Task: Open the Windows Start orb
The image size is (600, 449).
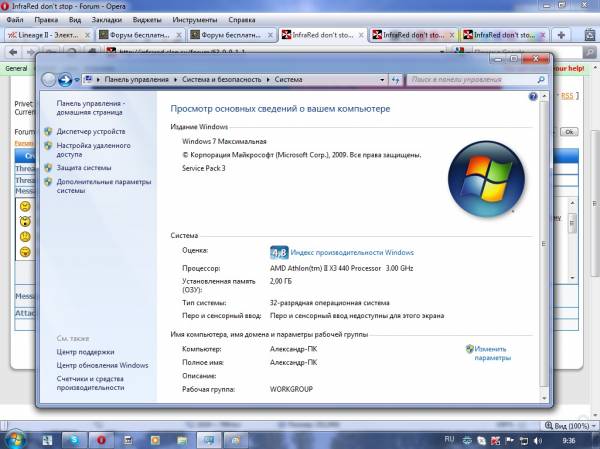Action: pos(15,440)
